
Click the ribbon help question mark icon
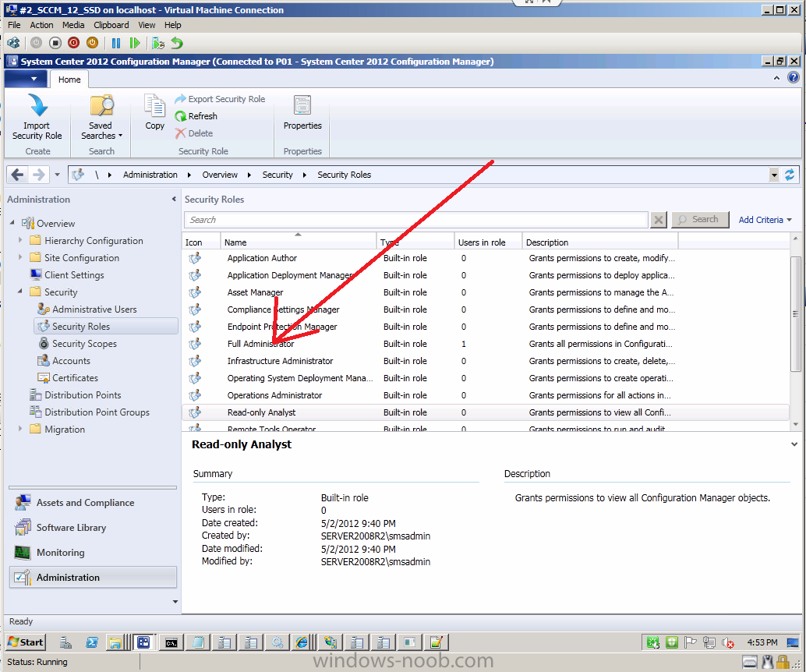coord(794,78)
